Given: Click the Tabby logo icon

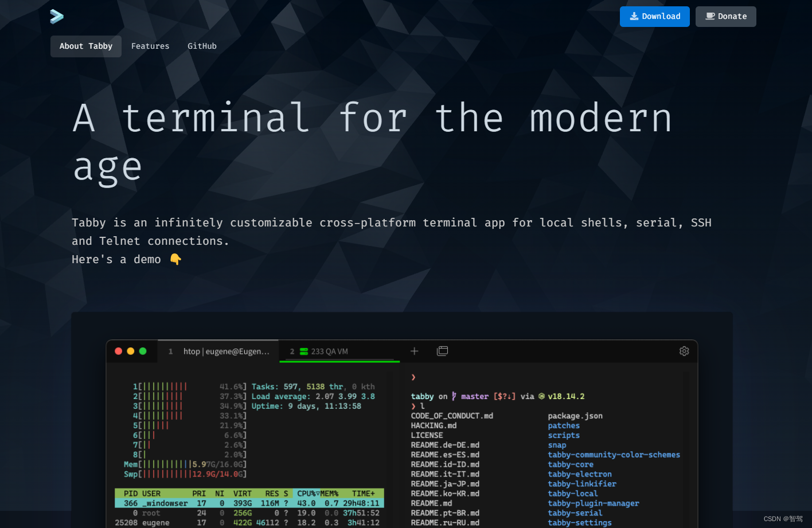Looking at the screenshot, I should 57,17.
